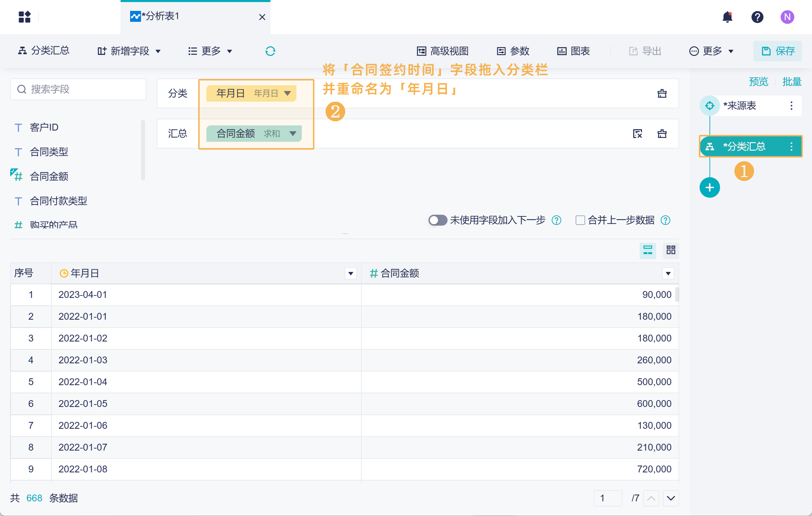Screen dimensions: 812x516
Task: Click the app grid home icon
Action: [25, 17]
